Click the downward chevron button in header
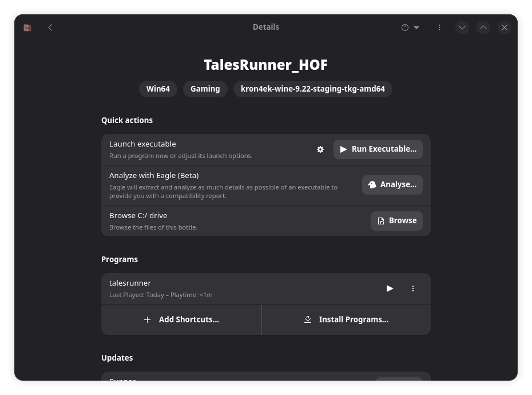 click(x=462, y=27)
